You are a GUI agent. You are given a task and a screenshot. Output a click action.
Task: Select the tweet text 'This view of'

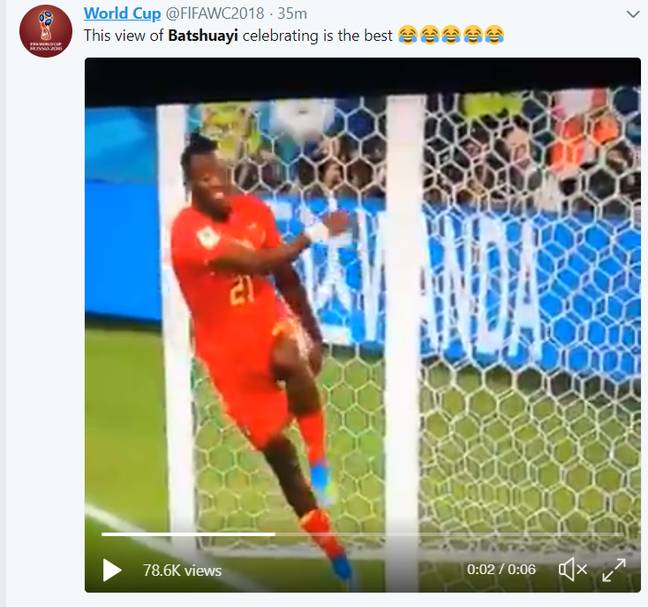(x=124, y=36)
